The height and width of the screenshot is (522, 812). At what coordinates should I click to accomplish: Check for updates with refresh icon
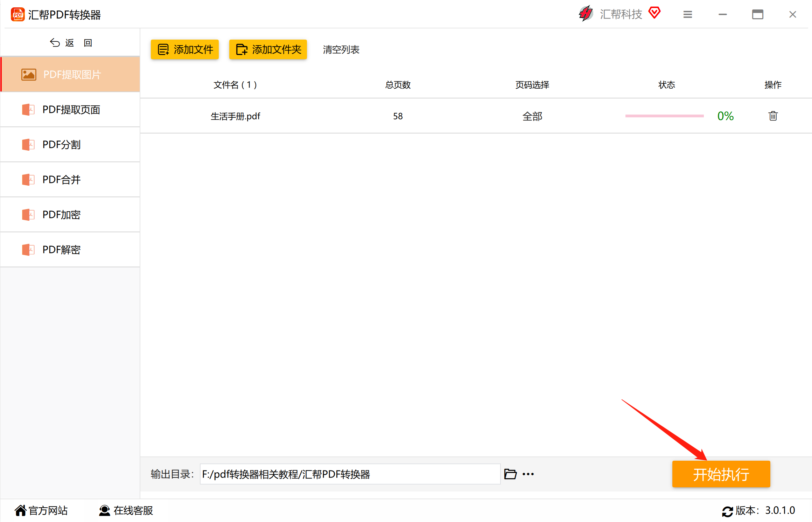click(x=727, y=511)
